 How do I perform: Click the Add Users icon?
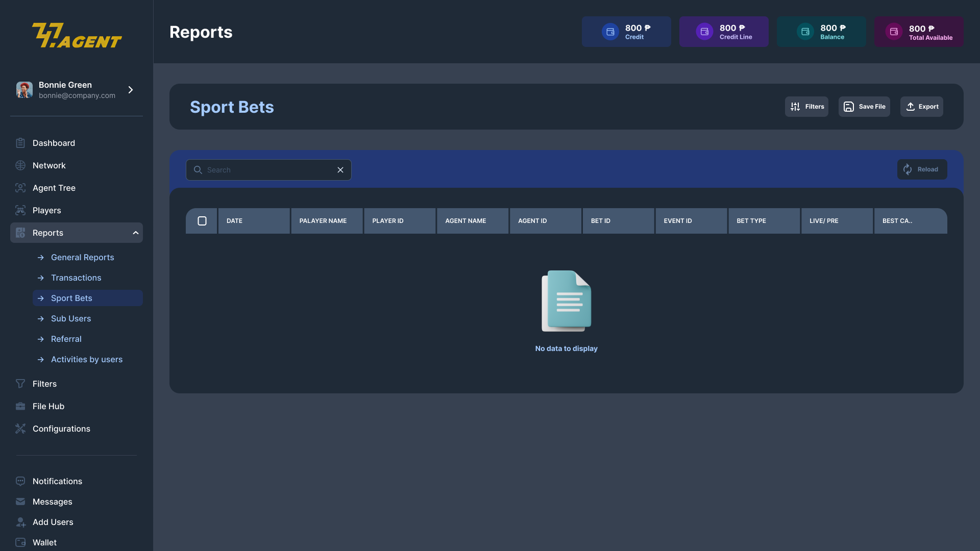[20, 522]
